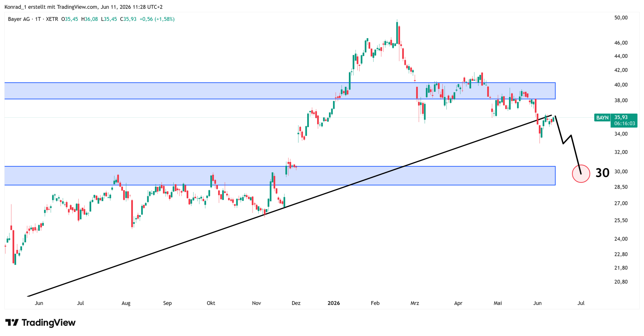Screen dimensions: 644x336
Task: Click the bar countdown 06:16:03
Action: [x=624, y=123]
